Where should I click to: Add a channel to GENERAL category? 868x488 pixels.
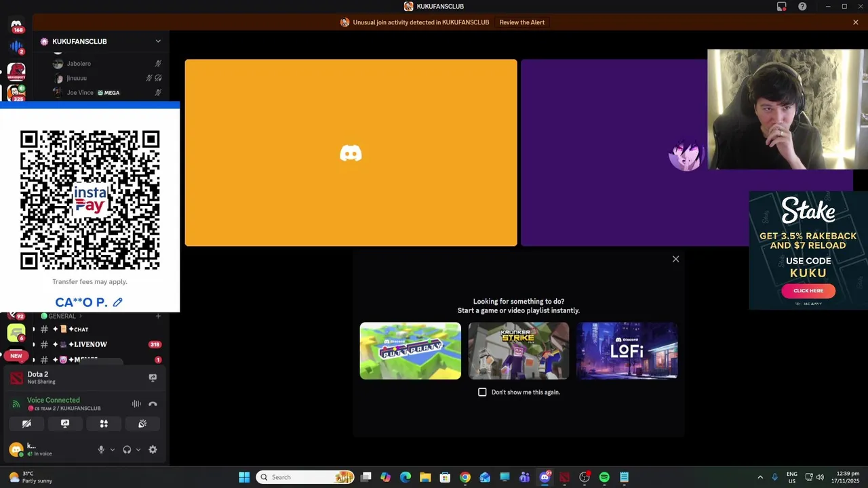point(158,316)
